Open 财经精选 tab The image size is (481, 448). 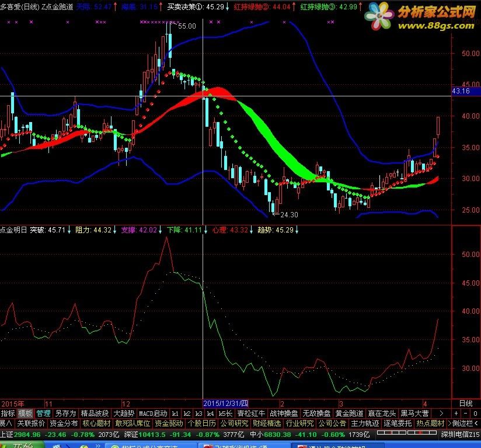tap(267, 423)
